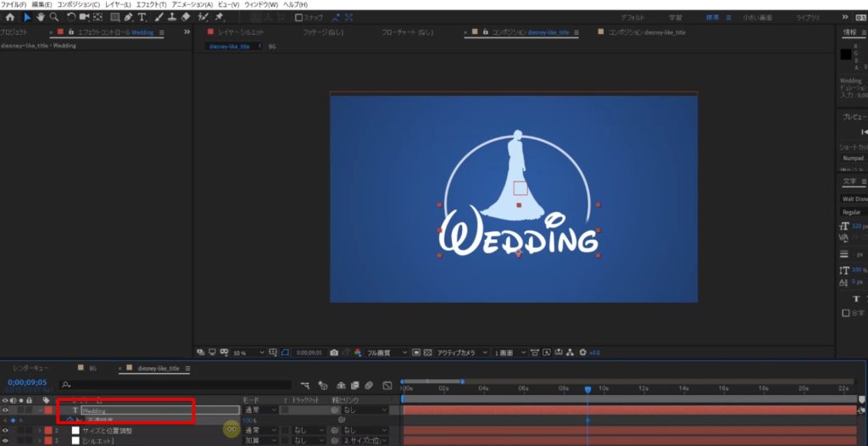
Task: Toggle lock on Effect Controls panel
Action: [x=71, y=32]
